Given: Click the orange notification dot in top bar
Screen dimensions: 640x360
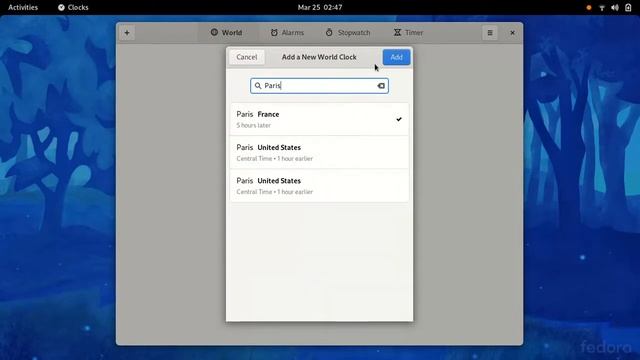Looking at the screenshot, I should point(589,7).
